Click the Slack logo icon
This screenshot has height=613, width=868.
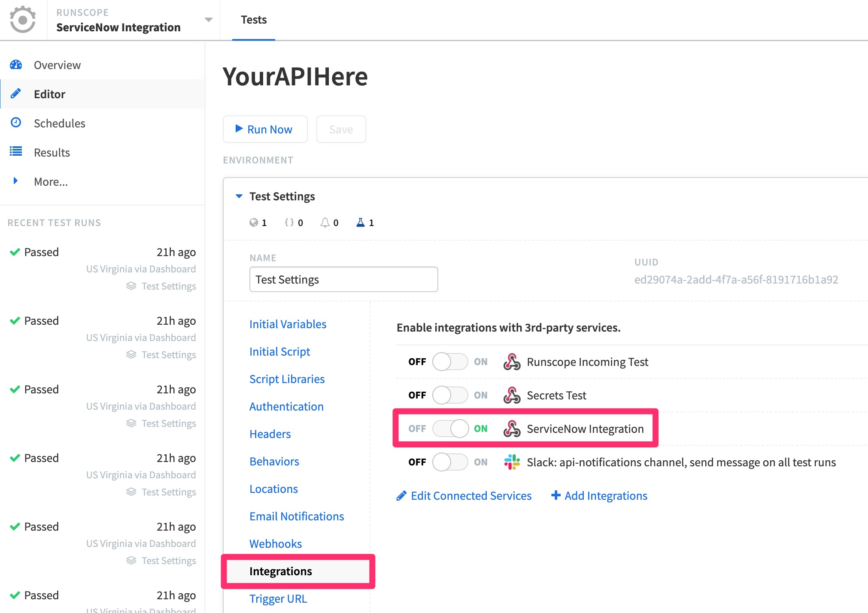[512, 462]
